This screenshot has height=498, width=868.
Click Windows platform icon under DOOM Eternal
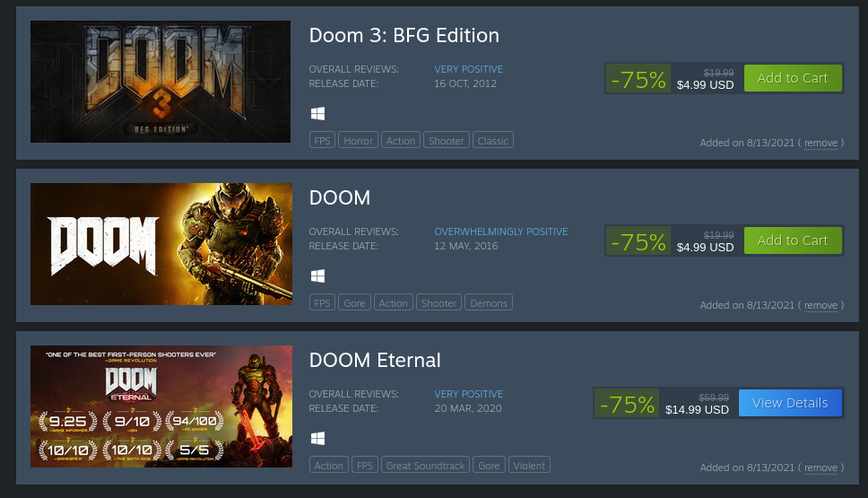(317, 438)
